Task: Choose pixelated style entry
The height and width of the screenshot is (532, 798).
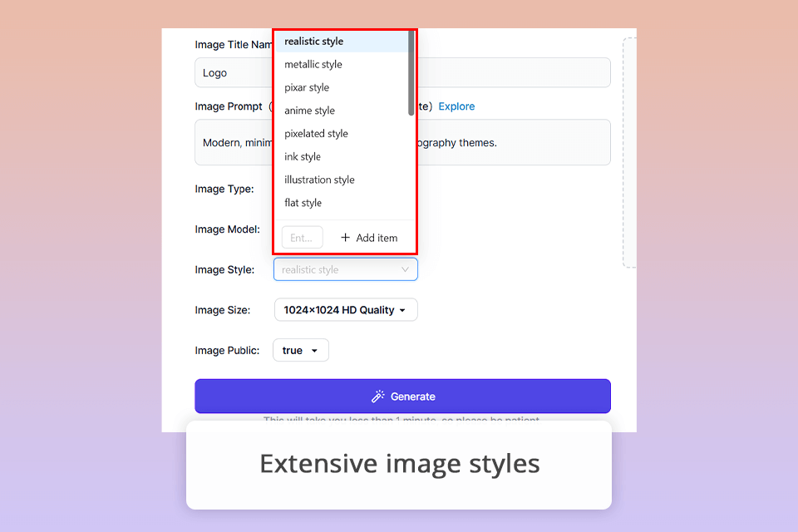Action: (342, 133)
